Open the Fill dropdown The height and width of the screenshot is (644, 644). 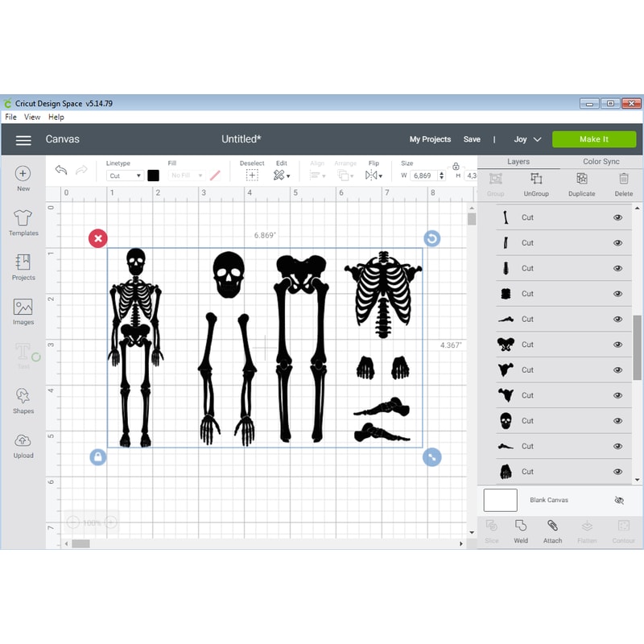pyautogui.click(x=186, y=175)
